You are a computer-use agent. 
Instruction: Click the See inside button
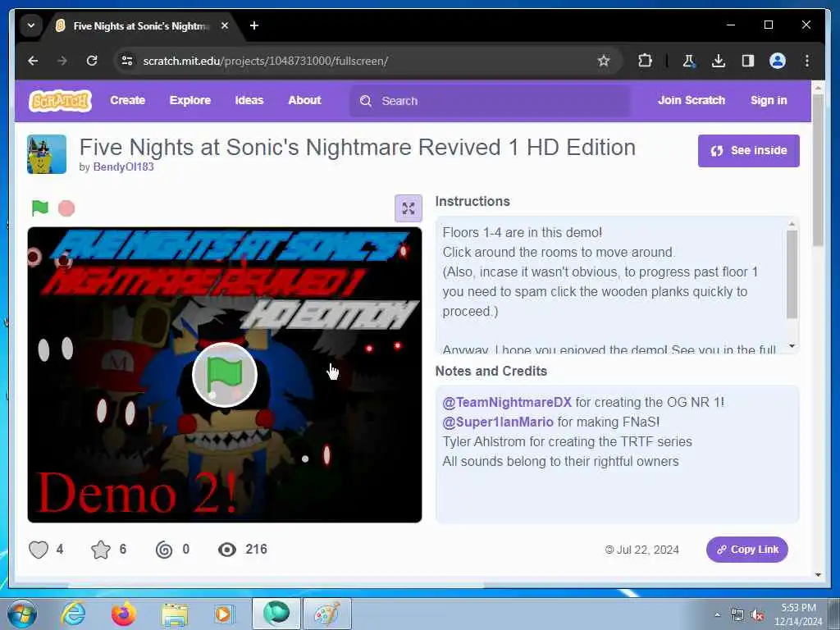tap(748, 151)
